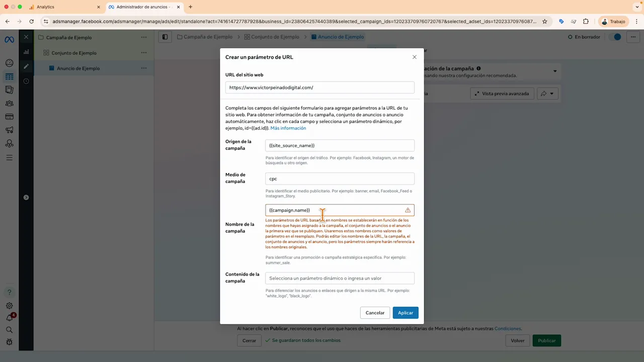This screenshot has height=362, width=644.
Task: Open options menu next to Conjunto de Ejemplo
Action: (144, 53)
